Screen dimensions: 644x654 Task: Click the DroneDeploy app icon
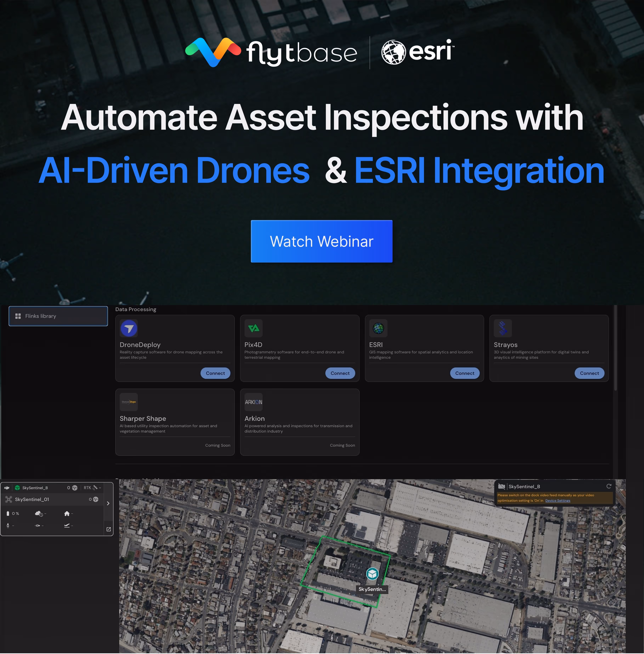coord(129,328)
